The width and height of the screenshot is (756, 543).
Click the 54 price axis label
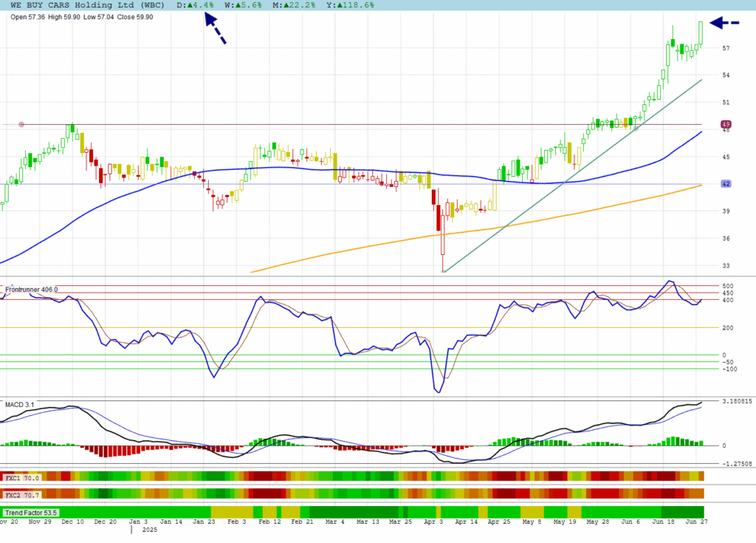[726, 75]
